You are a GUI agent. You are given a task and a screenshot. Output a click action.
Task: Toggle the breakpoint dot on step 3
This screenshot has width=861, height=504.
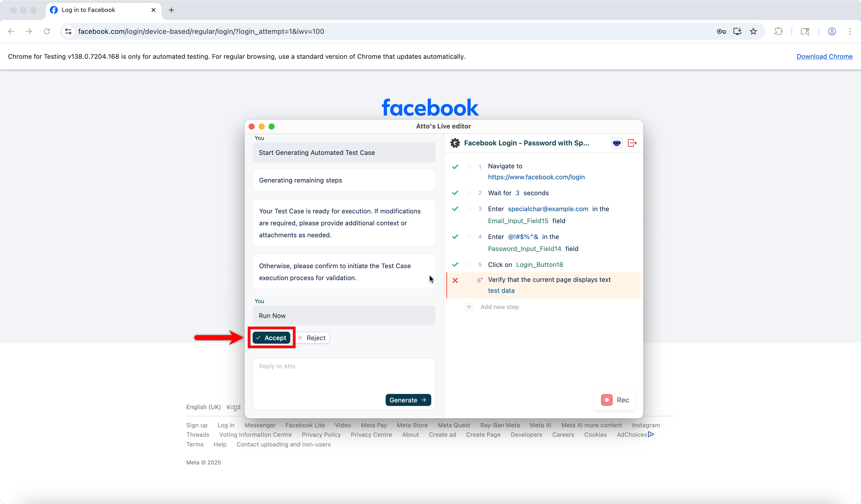pos(469,209)
